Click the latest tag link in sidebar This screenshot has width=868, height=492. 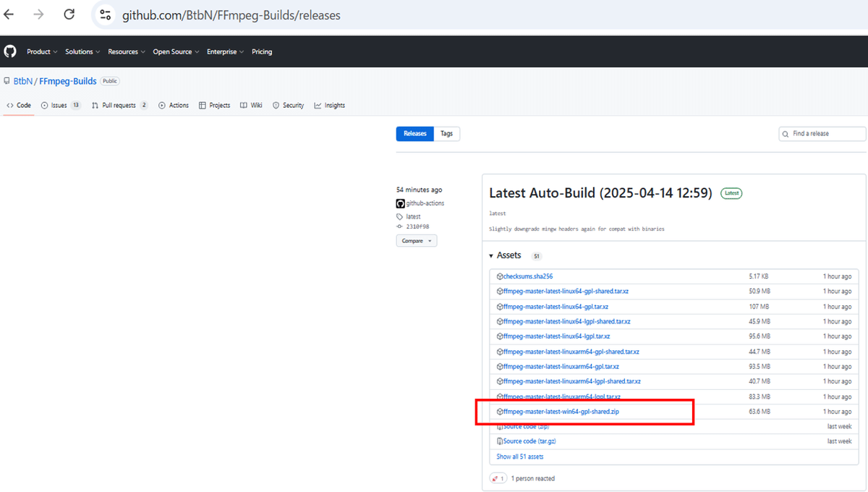[x=413, y=217]
